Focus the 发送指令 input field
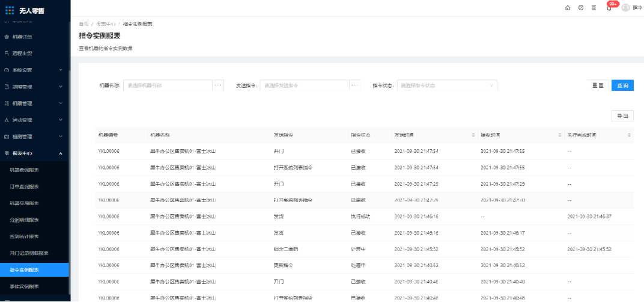 [305, 85]
